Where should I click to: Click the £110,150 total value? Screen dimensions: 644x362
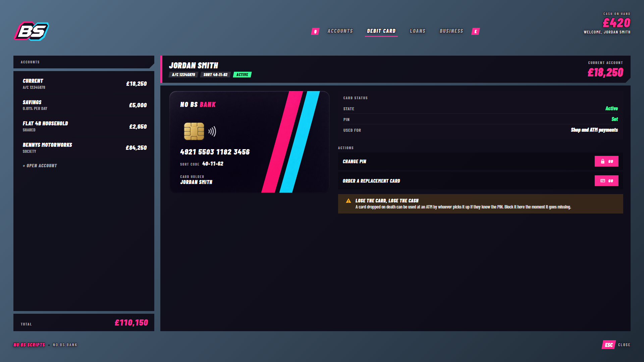pos(131,322)
